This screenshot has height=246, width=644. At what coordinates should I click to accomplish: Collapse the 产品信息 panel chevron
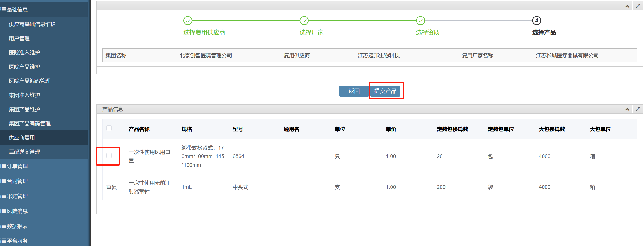click(x=627, y=109)
